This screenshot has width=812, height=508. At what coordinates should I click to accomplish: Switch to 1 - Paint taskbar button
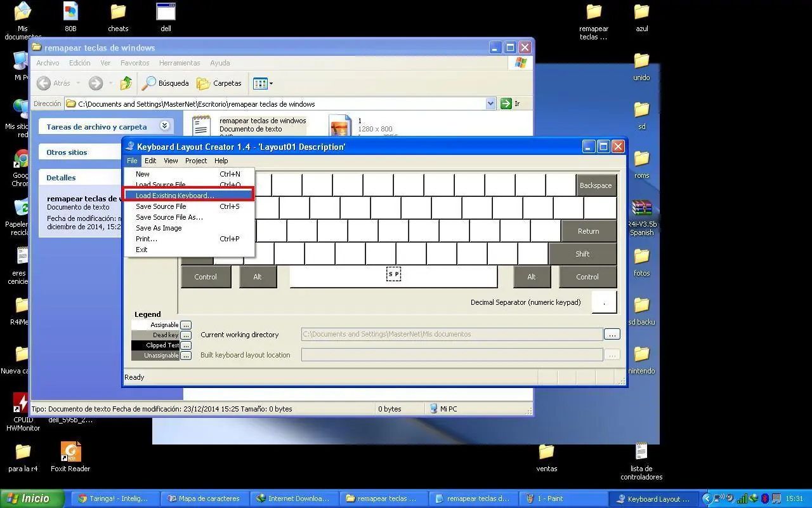point(561,498)
